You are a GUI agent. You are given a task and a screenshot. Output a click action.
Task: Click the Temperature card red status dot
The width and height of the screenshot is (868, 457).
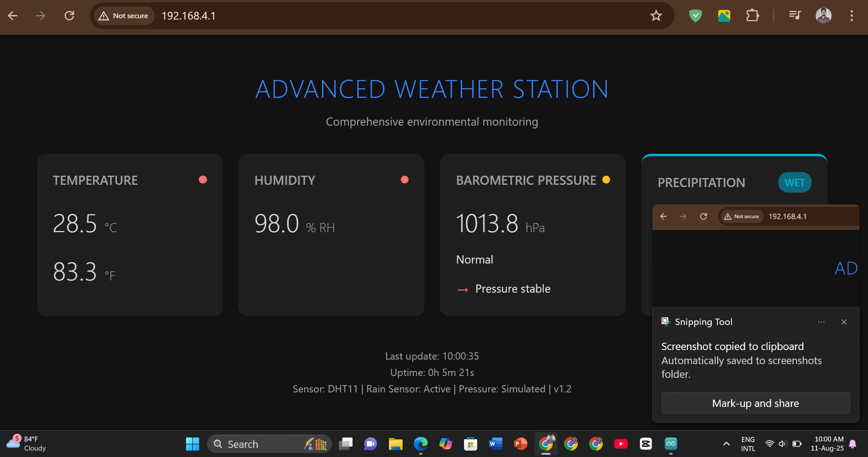click(203, 180)
